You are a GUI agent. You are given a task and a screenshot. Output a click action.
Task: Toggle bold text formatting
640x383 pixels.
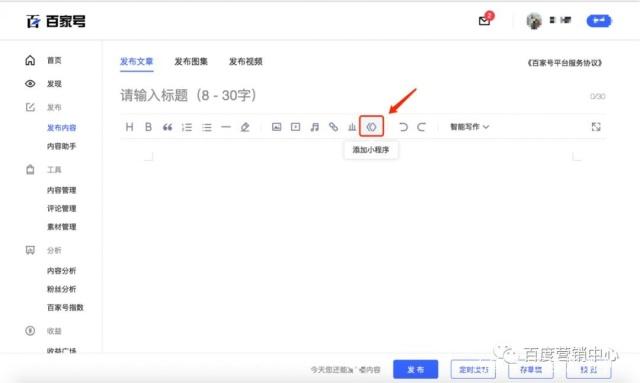pos(148,127)
